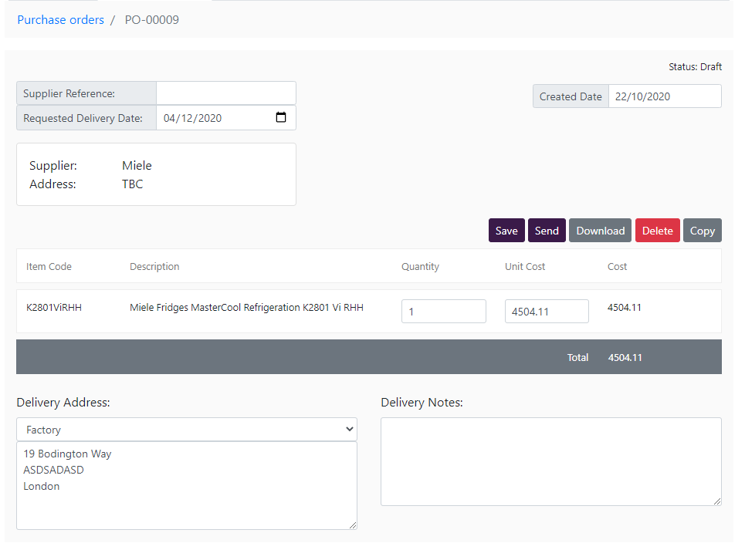Click the Total label in grey bar
Viewport: 745px width, 560px height.
pyautogui.click(x=577, y=357)
